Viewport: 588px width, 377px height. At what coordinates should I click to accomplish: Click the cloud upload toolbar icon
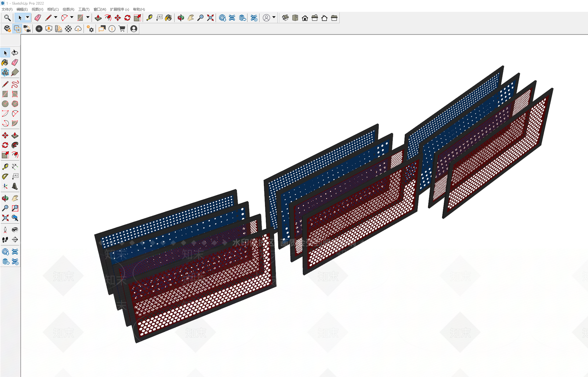pos(78,29)
